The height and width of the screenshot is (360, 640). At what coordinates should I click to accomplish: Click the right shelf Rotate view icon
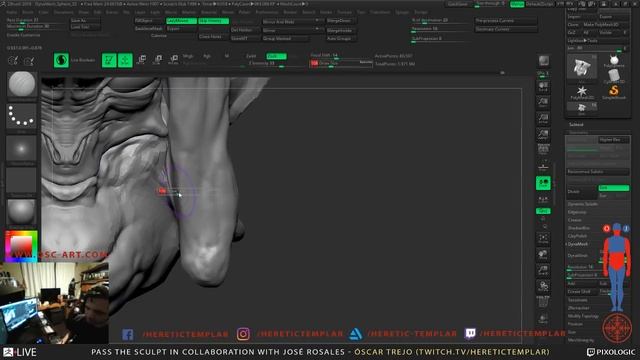(543, 286)
